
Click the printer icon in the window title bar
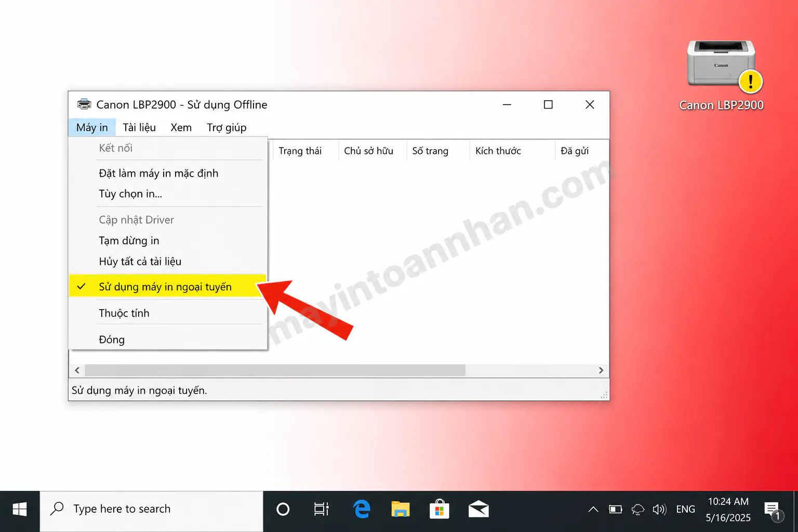84,104
